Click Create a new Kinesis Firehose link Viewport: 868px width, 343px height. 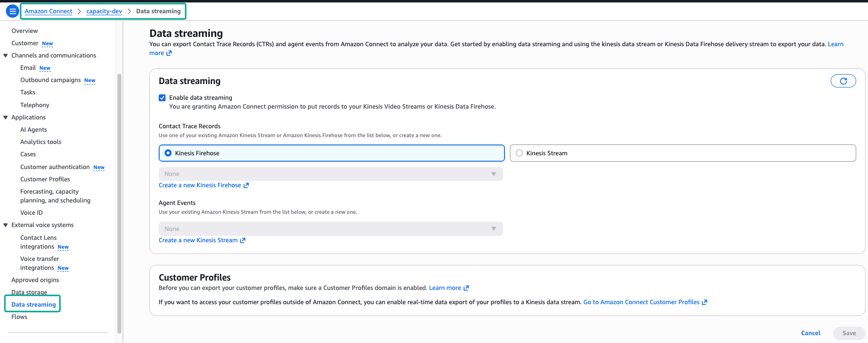[x=200, y=185]
